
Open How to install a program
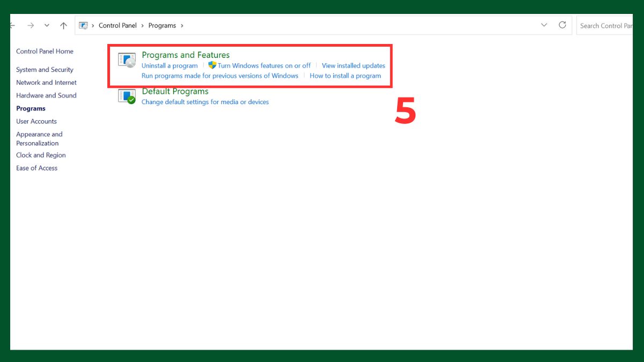345,76
